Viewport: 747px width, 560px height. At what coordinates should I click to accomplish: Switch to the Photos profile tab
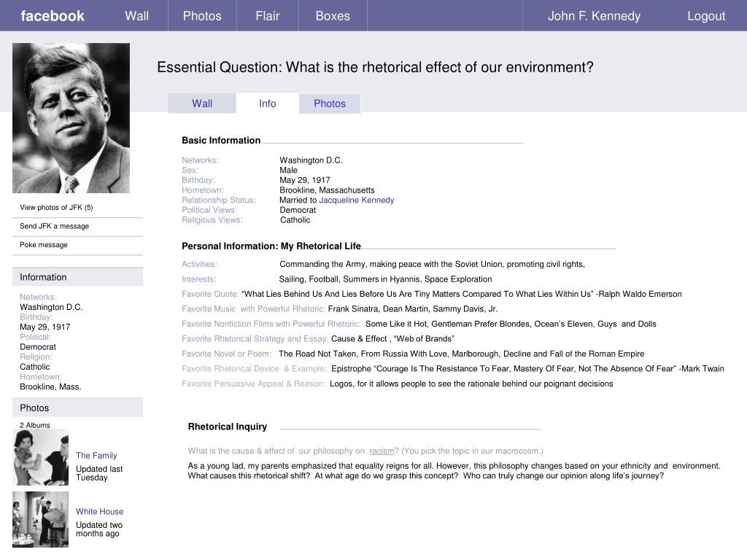pyautogui.click(x=330, y=104)
